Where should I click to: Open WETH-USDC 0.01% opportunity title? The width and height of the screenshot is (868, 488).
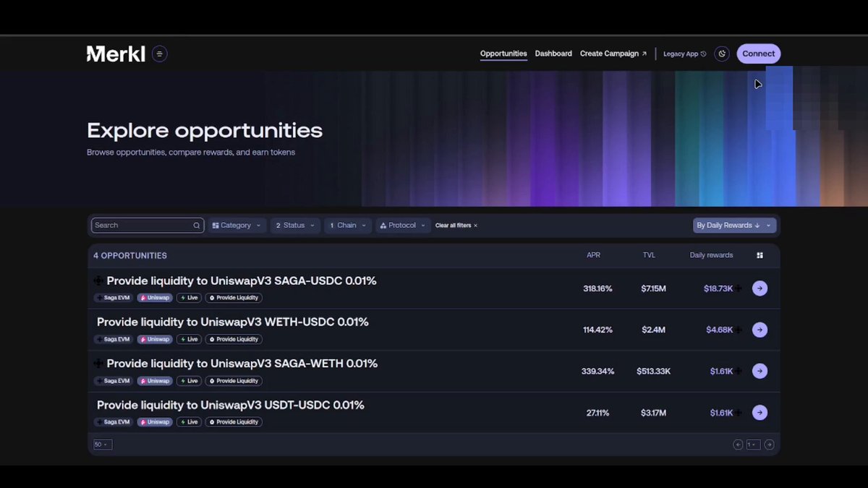[233, 322]
